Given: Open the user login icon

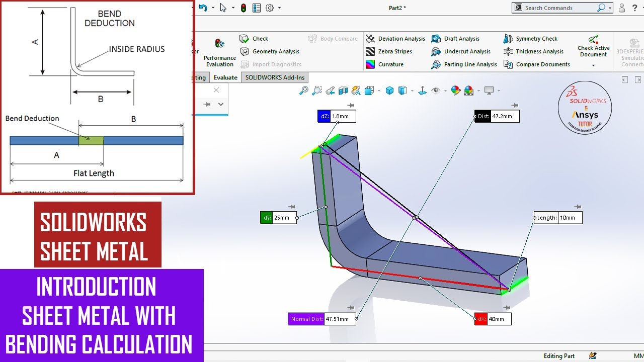Looking at the screenshot, I should pos(622,8).
